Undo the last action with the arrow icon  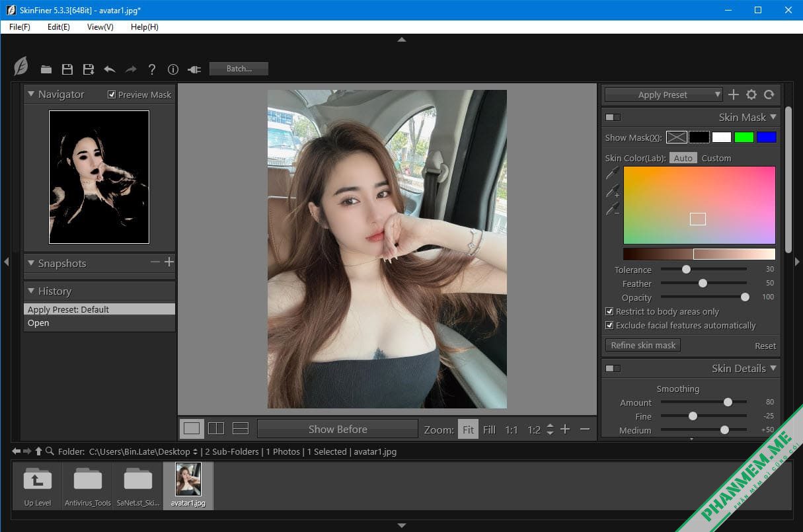pyautogui.click(x=110, y=69)
